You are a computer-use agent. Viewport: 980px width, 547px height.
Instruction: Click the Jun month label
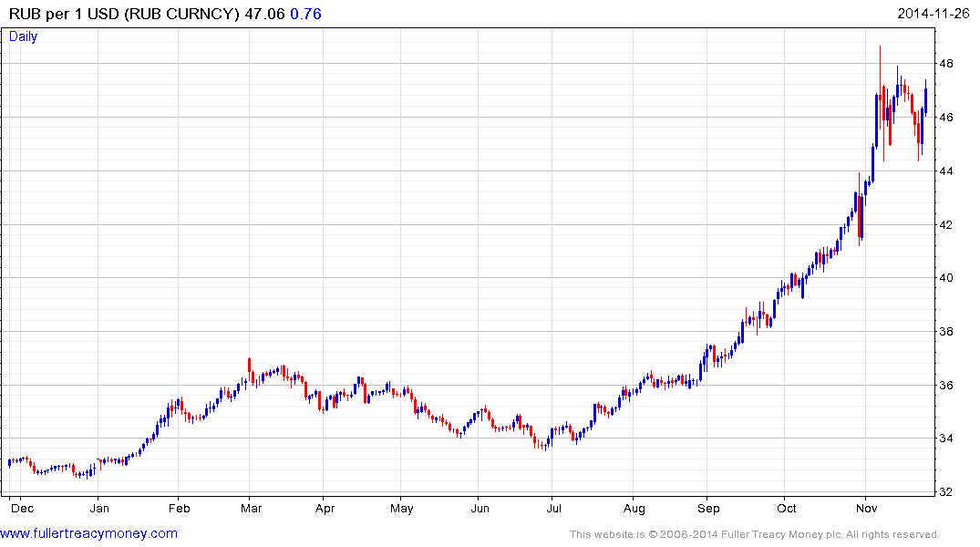pos(480,508)
